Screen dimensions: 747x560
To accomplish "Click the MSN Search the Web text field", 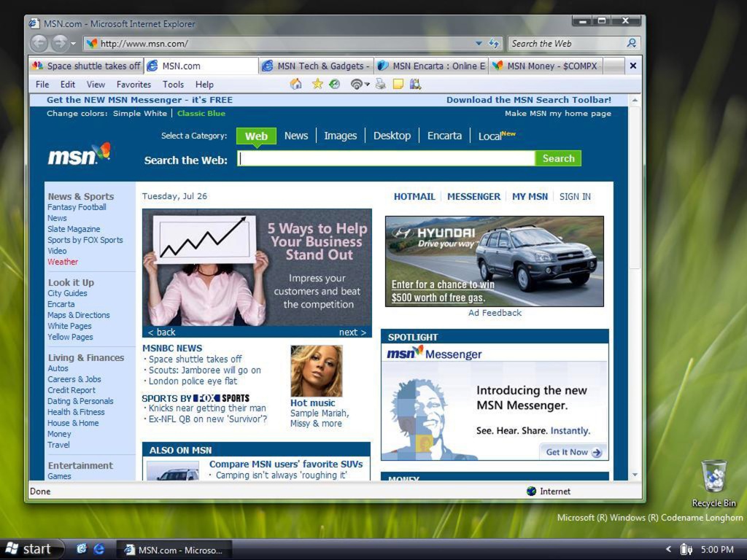I will coord(386,158).
